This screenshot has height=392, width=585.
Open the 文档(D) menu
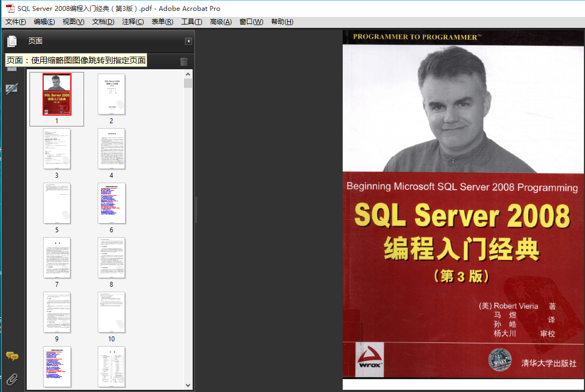103,22
